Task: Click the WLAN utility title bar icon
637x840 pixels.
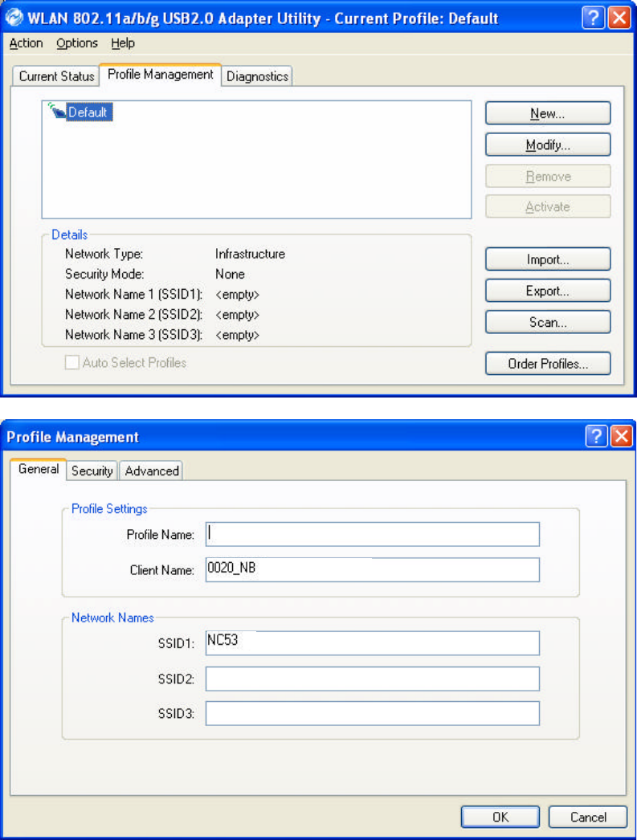Action: (14, 18)
